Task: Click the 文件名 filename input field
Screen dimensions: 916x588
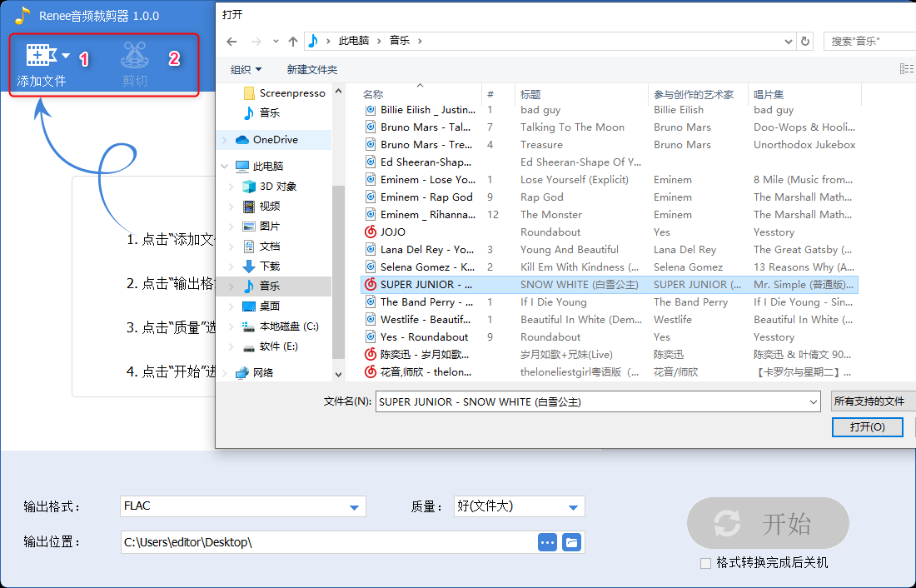Action: [x=597, y=402]
